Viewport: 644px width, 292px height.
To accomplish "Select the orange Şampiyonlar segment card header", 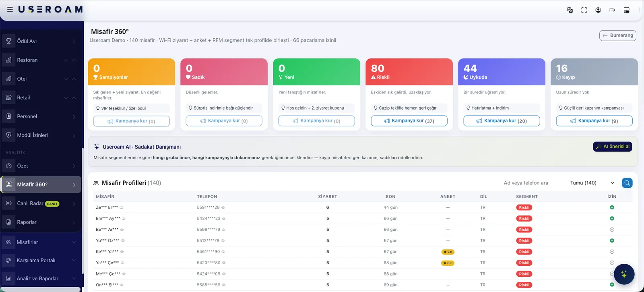I will pyautogui.click(x=131, y=72).
